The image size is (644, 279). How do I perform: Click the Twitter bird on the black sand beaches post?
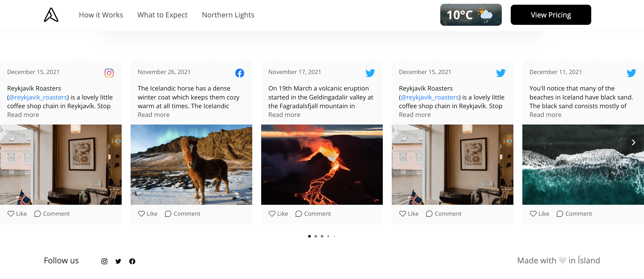point(631,73)
